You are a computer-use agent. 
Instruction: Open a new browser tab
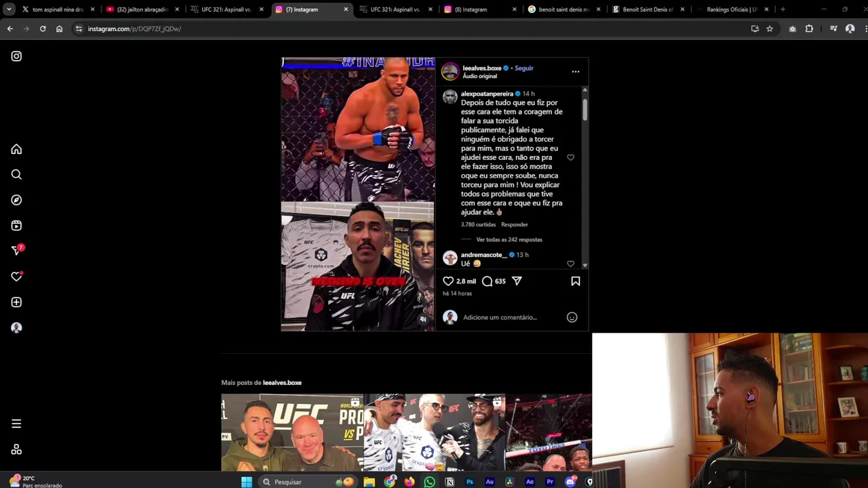[x=783, y=9]
